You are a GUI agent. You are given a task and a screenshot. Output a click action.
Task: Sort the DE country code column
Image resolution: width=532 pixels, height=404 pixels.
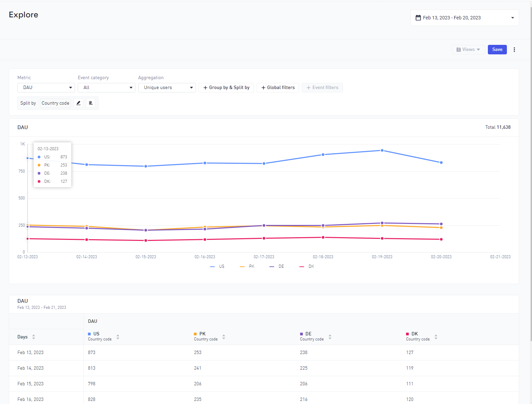point(330,337)
